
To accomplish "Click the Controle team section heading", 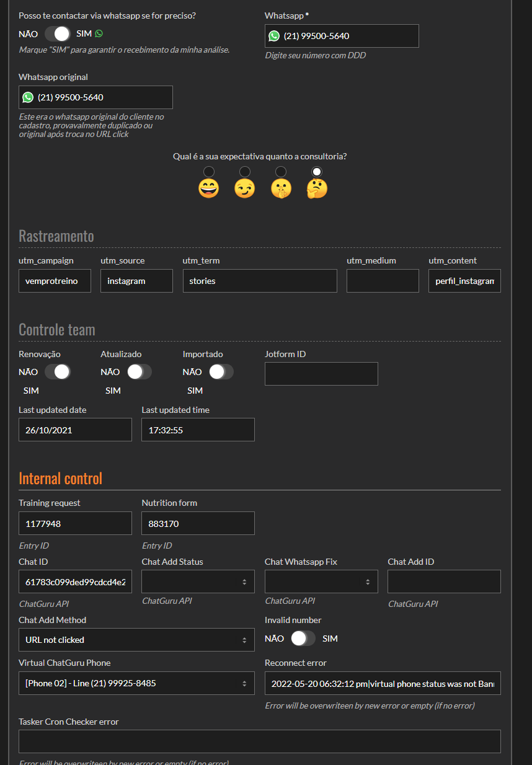I will point(57,330).
